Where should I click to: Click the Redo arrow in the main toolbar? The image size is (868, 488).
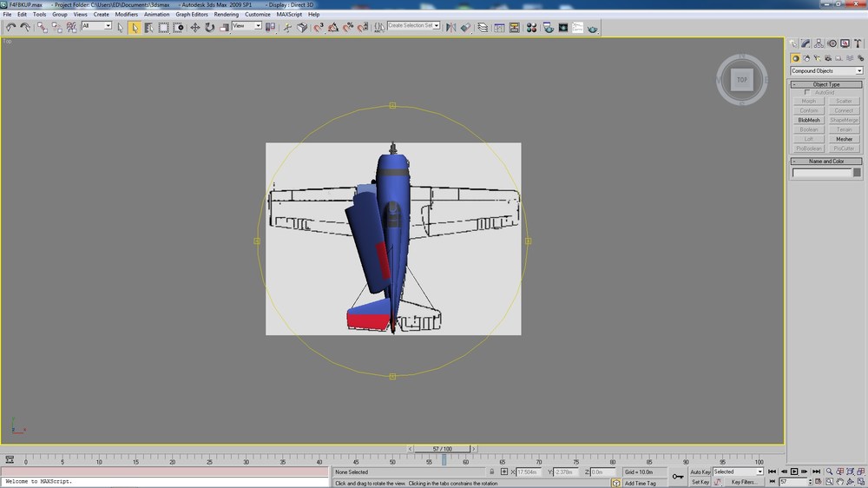[x=25, y=27]
